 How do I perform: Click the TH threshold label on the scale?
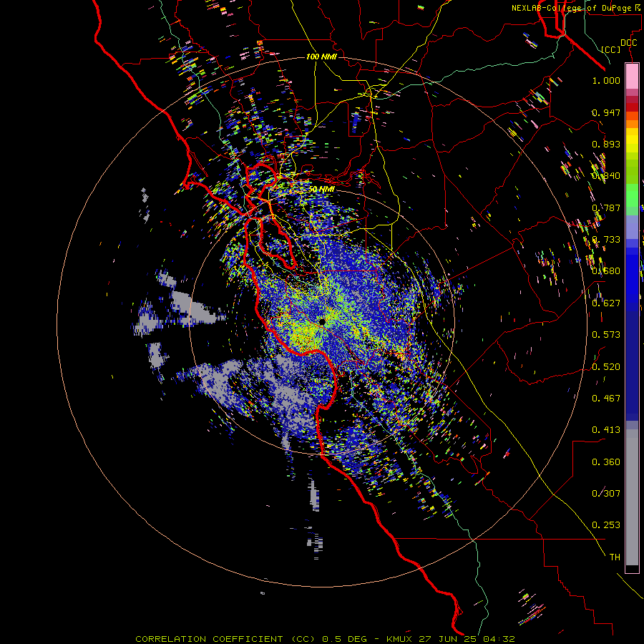615,557
